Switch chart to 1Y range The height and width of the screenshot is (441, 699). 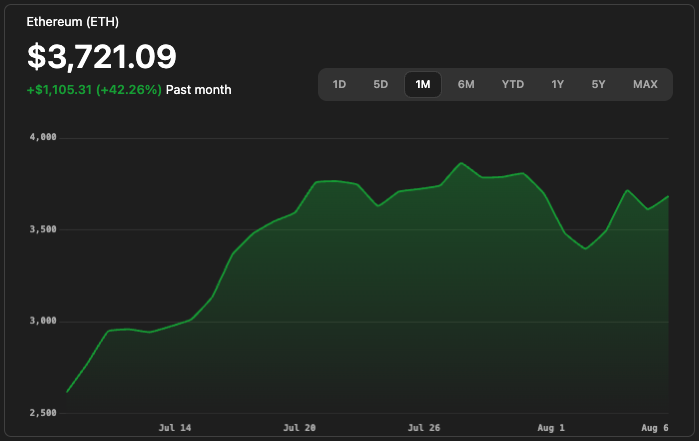pyautogui.click(x=558, y=84)
